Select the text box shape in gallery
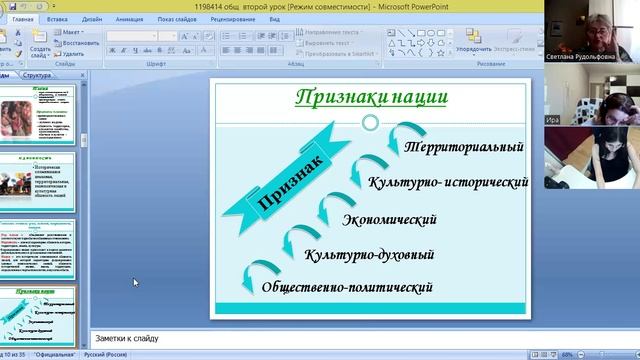Viewport: 640px width, 360px height. (391, 33)
